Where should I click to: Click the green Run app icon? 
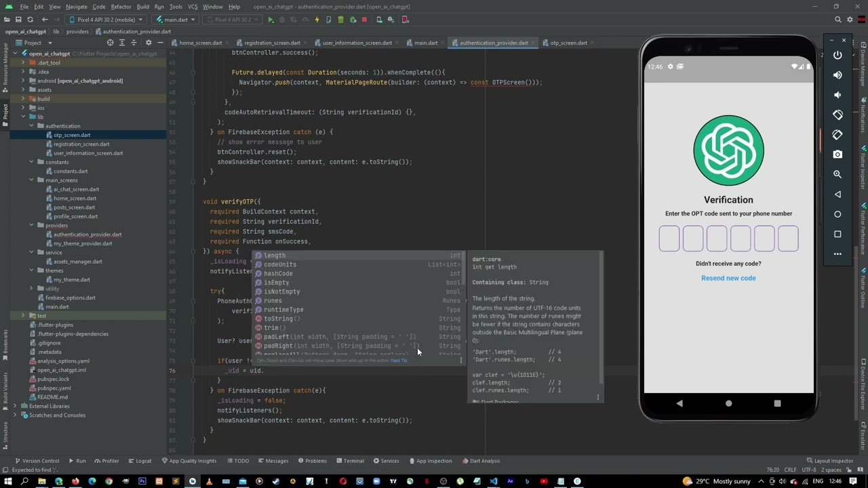point(271,20)
